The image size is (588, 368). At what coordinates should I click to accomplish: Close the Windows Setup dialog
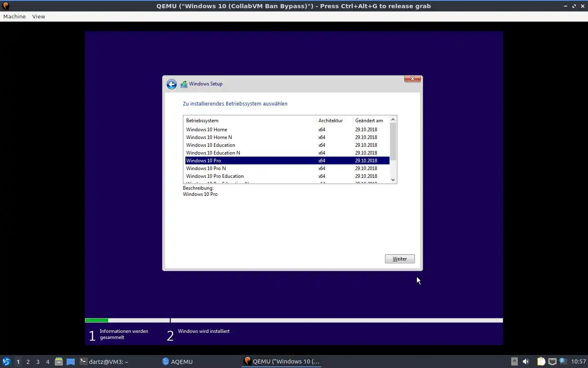point(412,79)
